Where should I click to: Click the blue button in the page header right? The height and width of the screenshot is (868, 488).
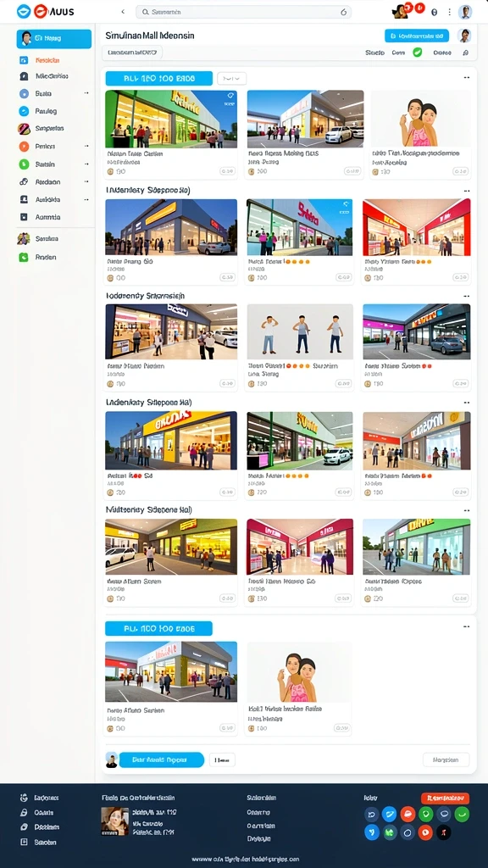(x=417, y=36)
